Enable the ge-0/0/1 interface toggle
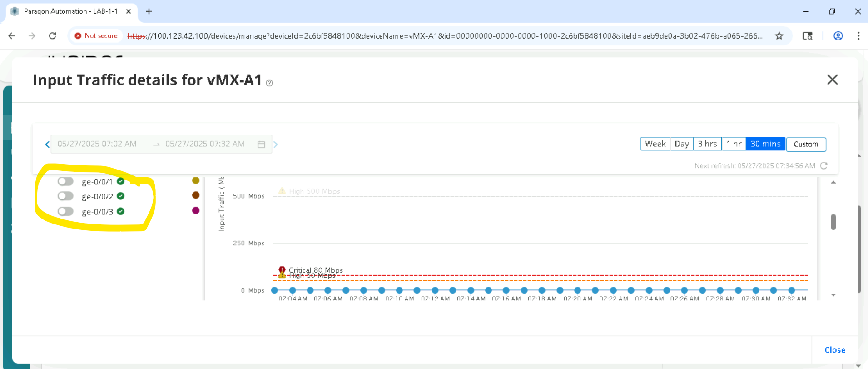Screen dimensions: 868x369 click(x=65, y=181)
